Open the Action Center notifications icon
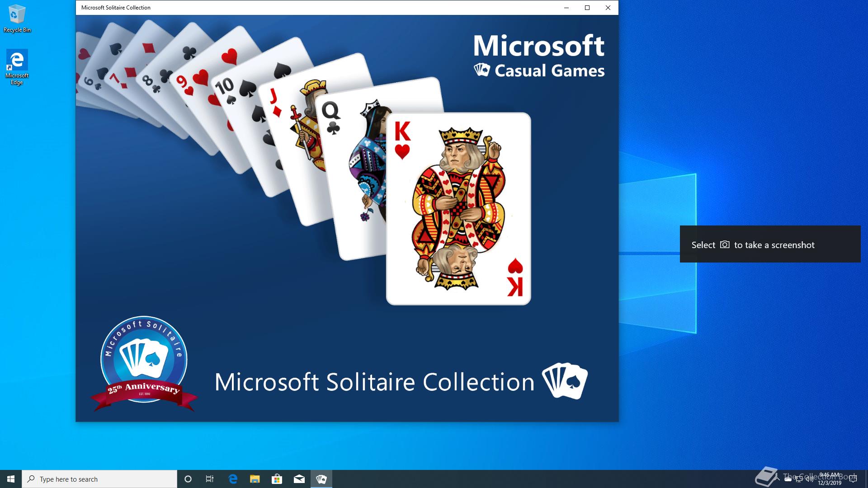The image size is (868, 488). [x=853, y=479]
